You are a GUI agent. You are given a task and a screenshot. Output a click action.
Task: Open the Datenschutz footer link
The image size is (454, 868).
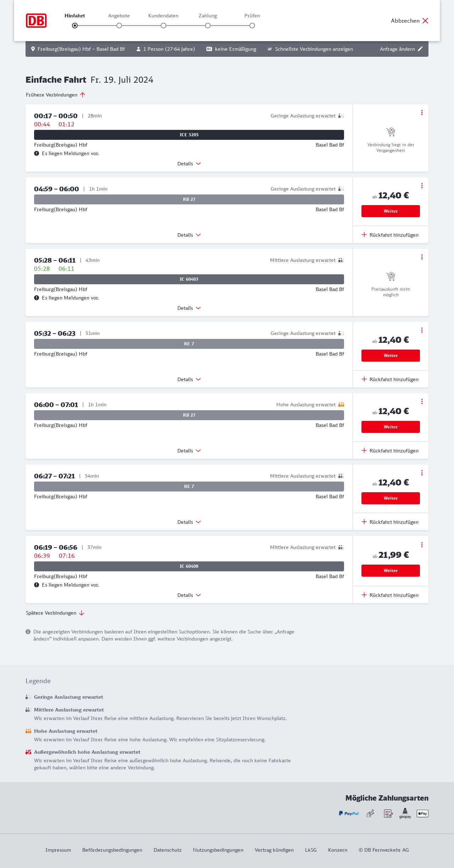[167, 850]
